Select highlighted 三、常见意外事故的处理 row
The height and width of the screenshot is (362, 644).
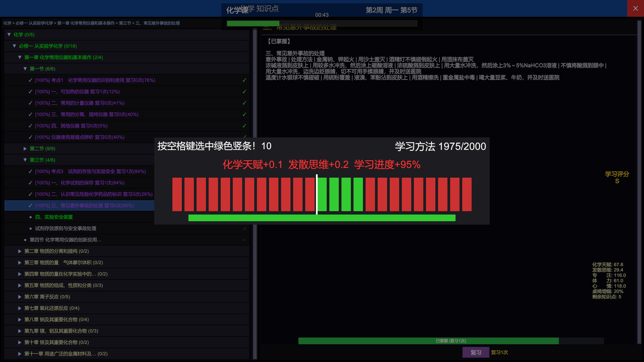79,205
